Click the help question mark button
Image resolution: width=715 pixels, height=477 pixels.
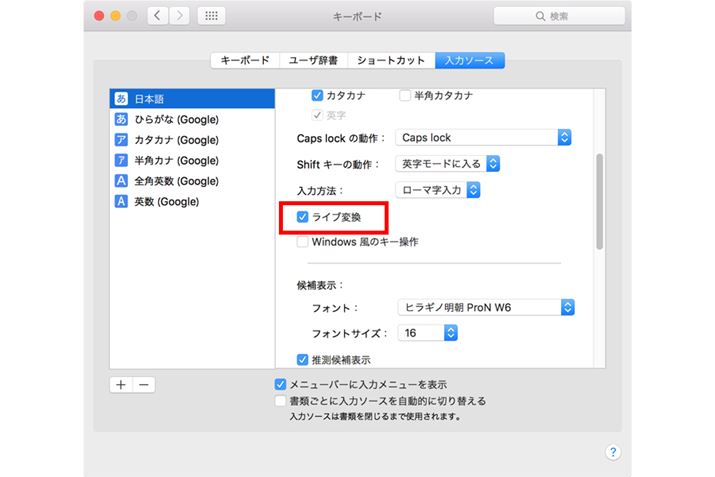point(613,452)
